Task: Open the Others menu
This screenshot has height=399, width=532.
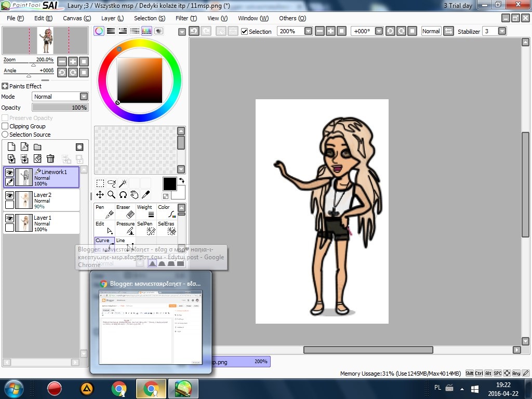Action: [x=292, y=18]
